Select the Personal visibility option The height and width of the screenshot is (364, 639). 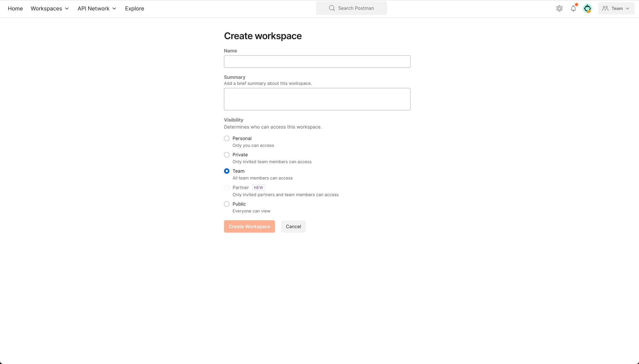227,138
